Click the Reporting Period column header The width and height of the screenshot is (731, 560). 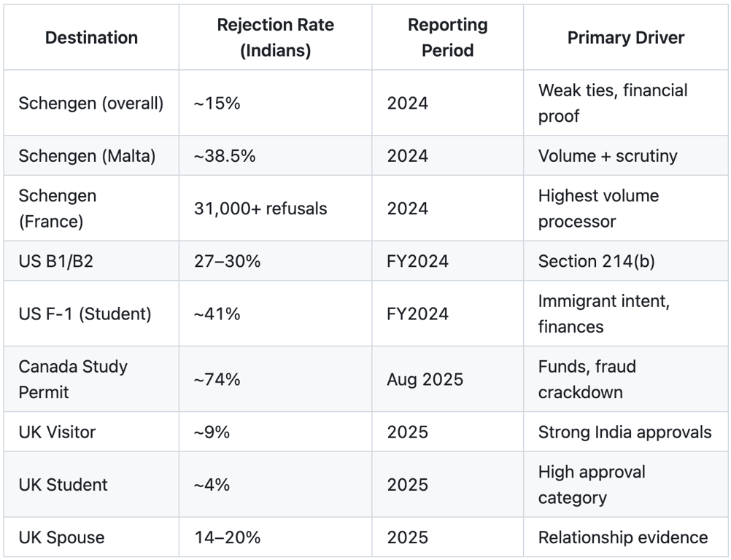pyautogui.click(x=447, y=37)
